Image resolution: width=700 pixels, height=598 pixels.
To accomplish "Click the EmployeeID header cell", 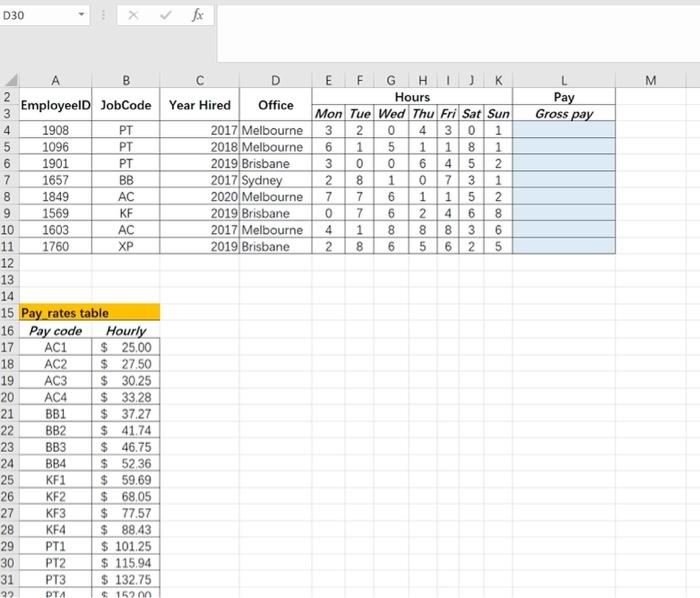I will pyautogui.click(x=55, y=105).
